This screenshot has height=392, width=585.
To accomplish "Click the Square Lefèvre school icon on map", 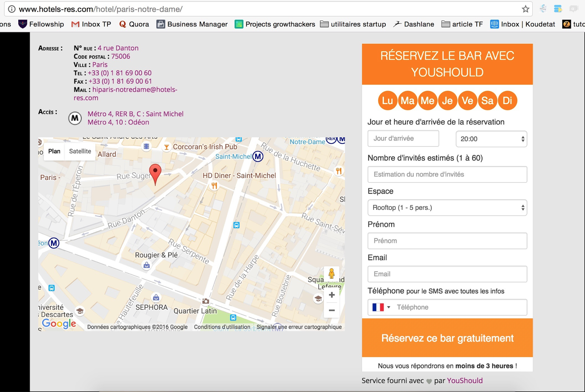I will coord(318,298).
